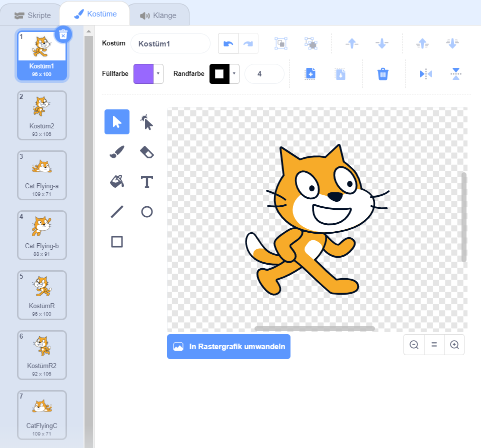
Task: Click the purple fill color swatch
Action: pos(143,73)
